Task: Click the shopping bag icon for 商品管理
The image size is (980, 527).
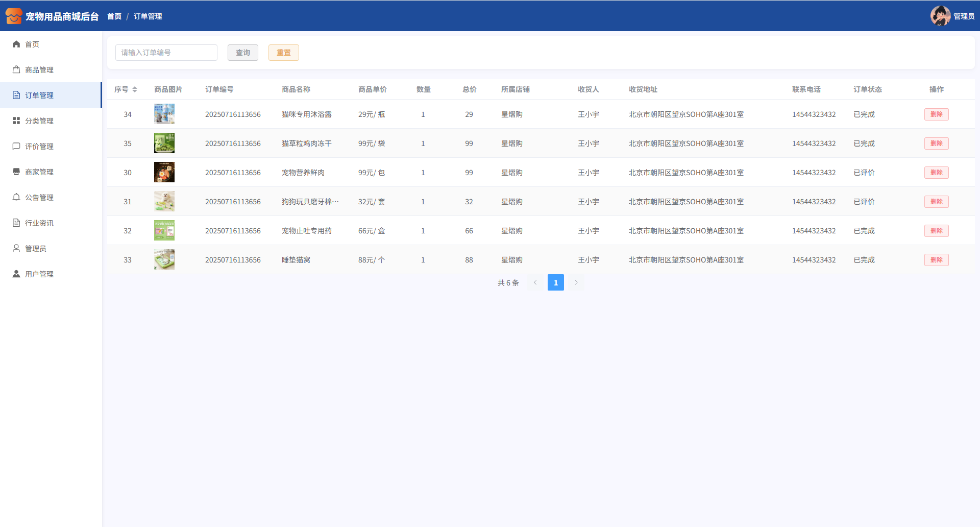Action: coord(16,70)
